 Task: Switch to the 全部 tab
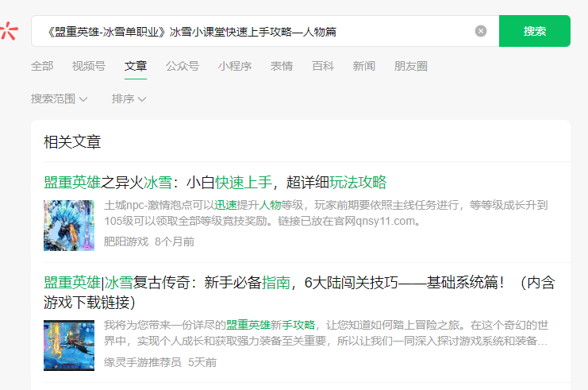click(x=42, y=67)
